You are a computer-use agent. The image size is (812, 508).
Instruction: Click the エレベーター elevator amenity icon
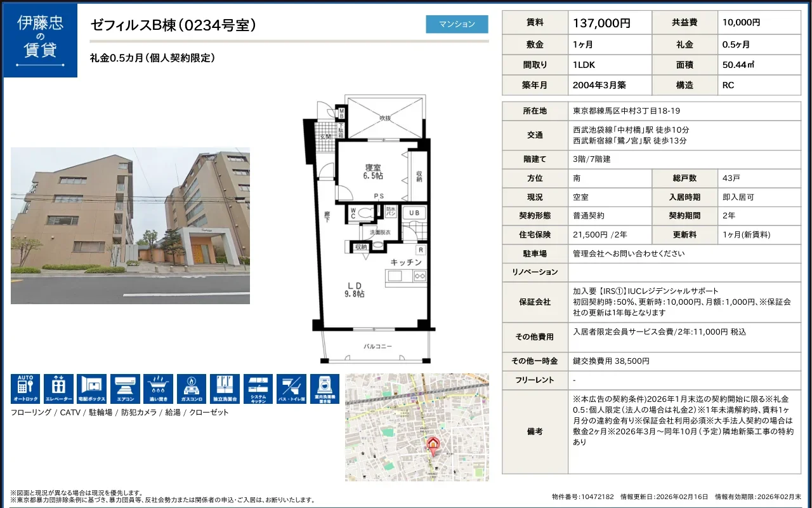59,387
